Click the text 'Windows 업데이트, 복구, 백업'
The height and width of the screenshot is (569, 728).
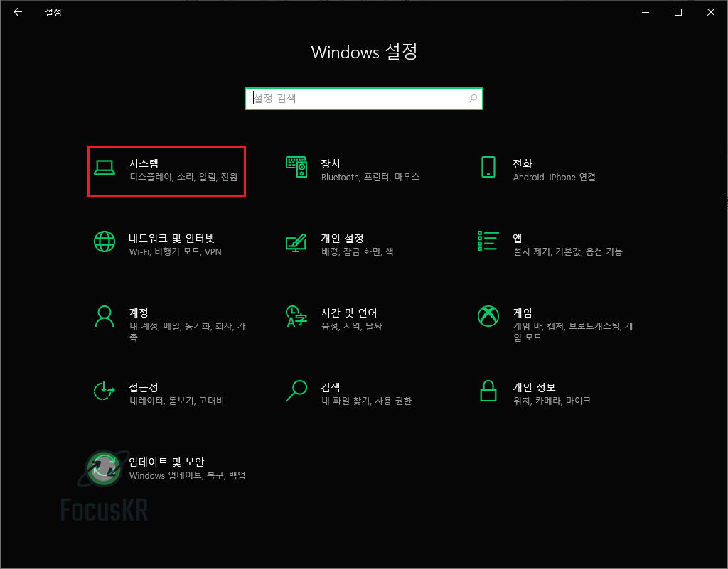pos(188,475)
